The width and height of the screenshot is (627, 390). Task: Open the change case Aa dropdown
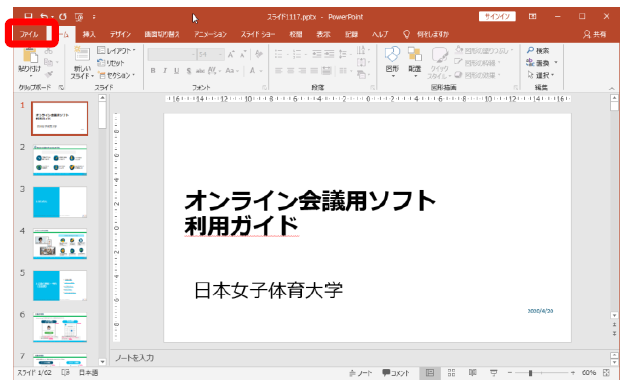tap(232, 71)
